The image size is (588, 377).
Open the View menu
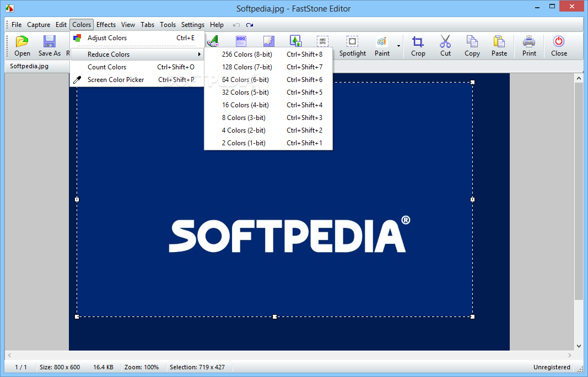[x=128, y=25]
